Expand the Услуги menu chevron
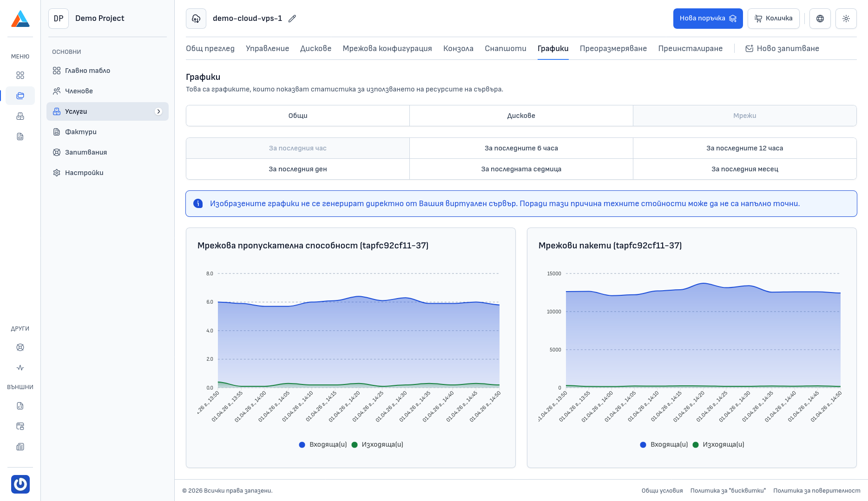868x501 pixels. pyautogui.click(x=158, y=111)
